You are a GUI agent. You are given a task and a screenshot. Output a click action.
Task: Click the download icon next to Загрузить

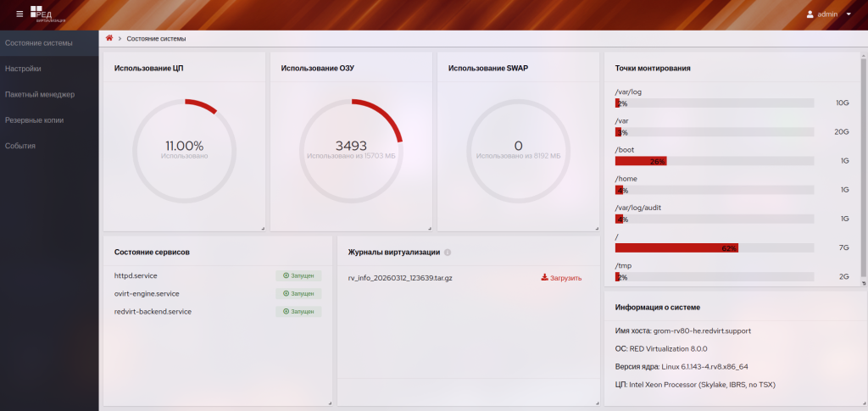pyautogui.click(x=544, y=277)
